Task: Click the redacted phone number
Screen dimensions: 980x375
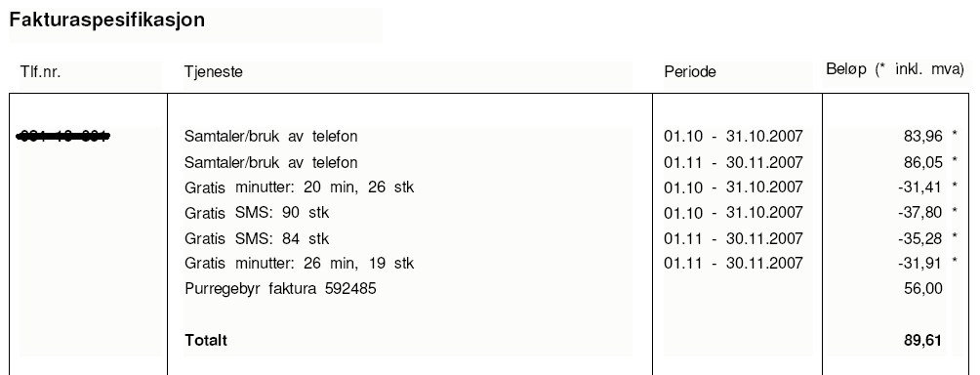Action: click(x=63, y=135)
